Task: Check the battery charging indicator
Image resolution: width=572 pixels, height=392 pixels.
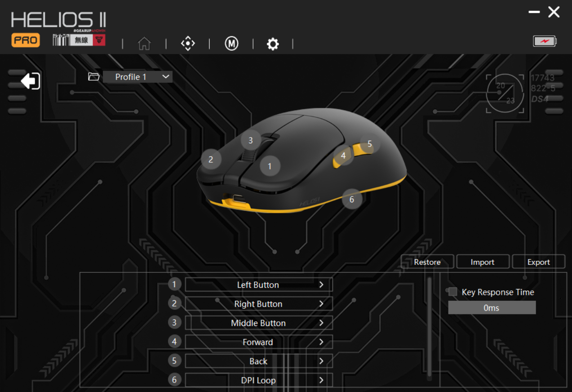Action: point(545,41)
